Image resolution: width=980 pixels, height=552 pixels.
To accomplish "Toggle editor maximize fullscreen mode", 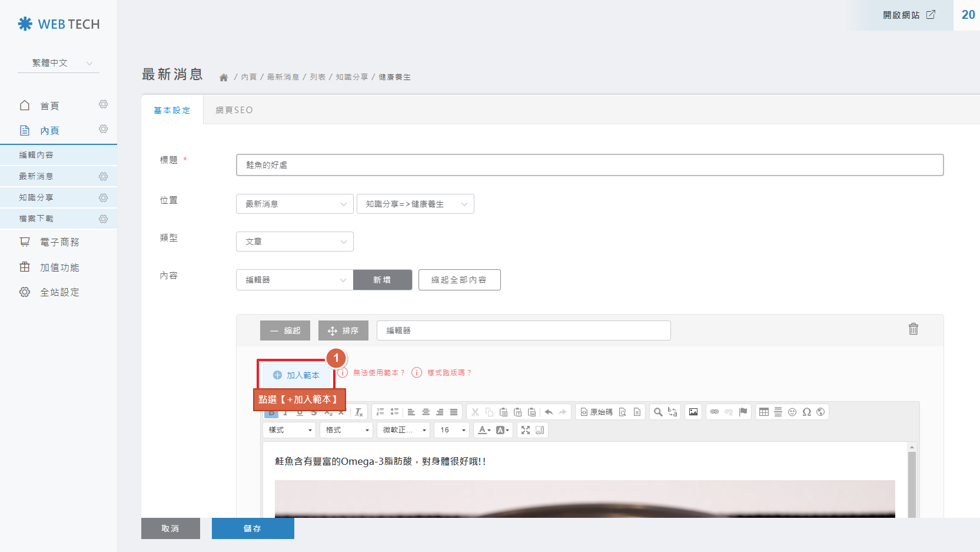I will [x=526, y=430].
